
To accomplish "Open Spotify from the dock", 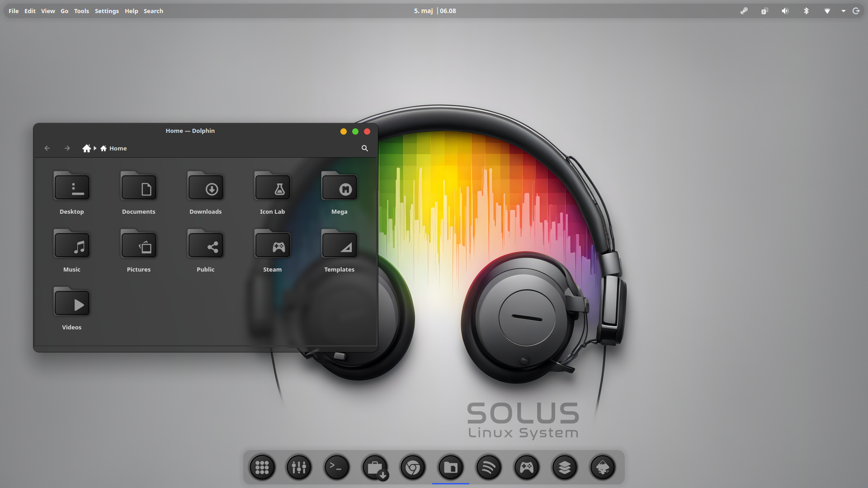I will (x=489, y=467).
